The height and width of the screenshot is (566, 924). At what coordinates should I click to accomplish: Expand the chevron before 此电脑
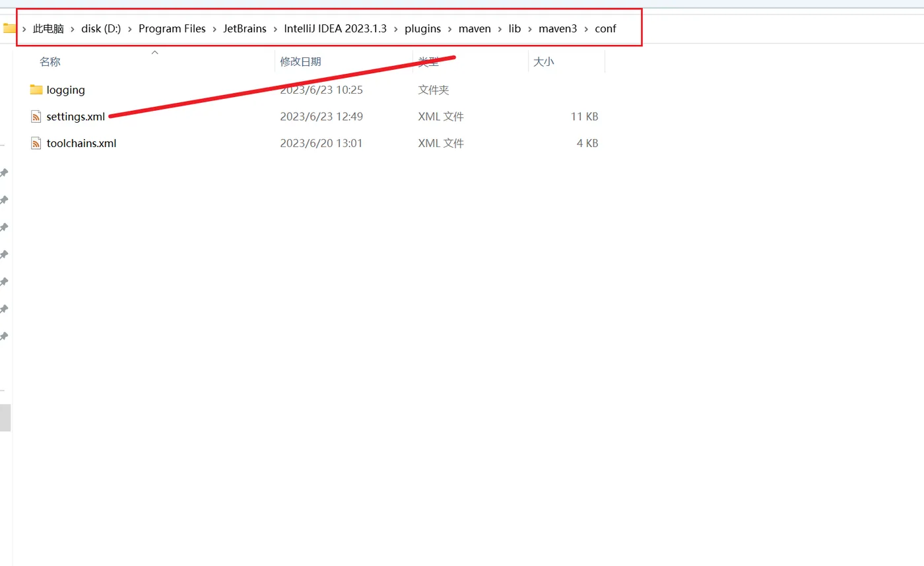[x=24, y=29]
